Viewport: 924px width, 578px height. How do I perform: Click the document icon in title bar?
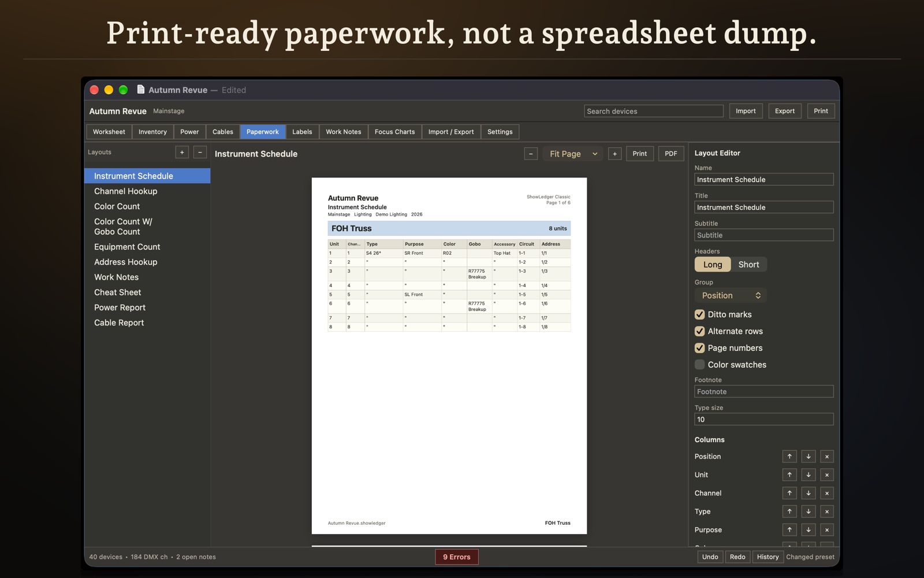point(140,90)
